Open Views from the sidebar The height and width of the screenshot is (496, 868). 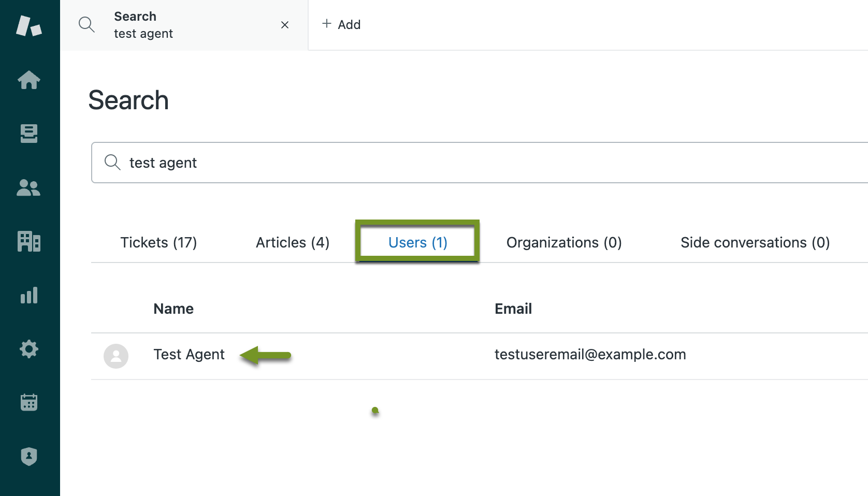(29, 134)
